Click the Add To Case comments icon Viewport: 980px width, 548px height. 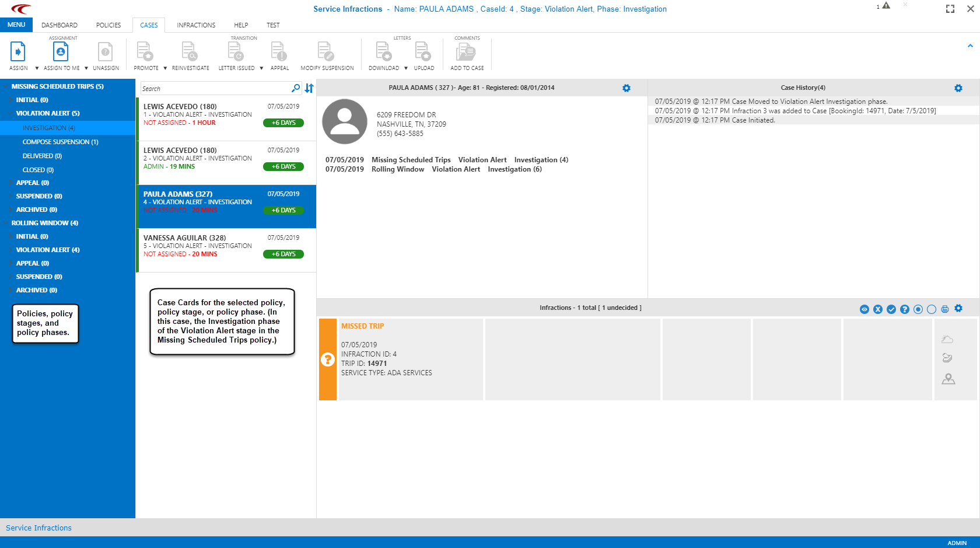(466, 53)
